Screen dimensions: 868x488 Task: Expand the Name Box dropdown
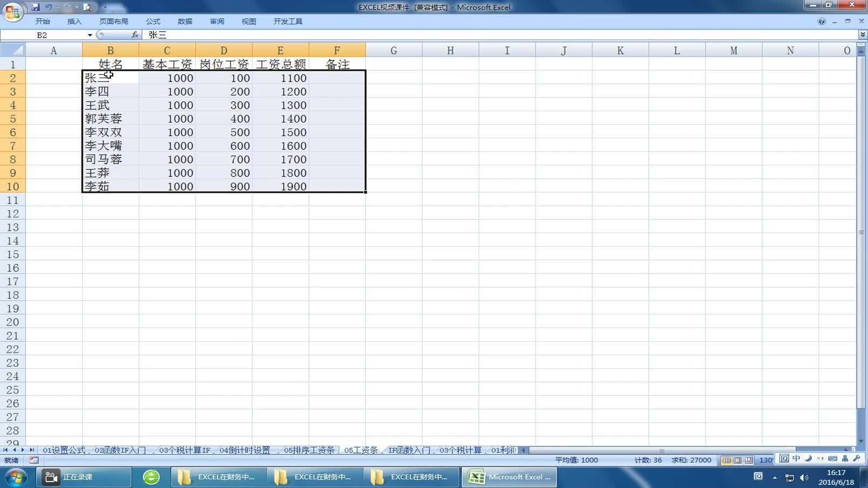coord(90,35)
